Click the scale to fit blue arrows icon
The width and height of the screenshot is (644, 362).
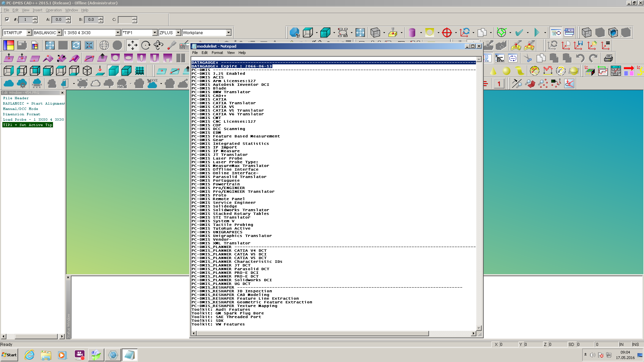pyautogui.click(x=50, y=45)
